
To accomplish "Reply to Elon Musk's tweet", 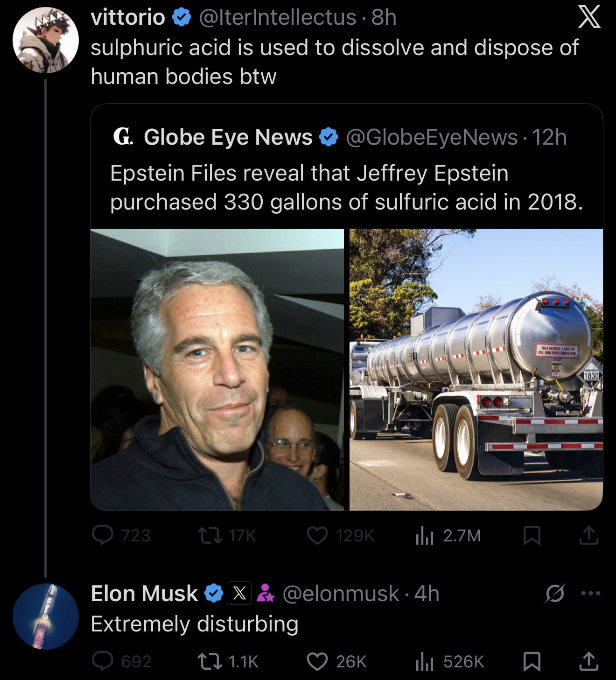I will pyautogui.click(x=103, y=661).
